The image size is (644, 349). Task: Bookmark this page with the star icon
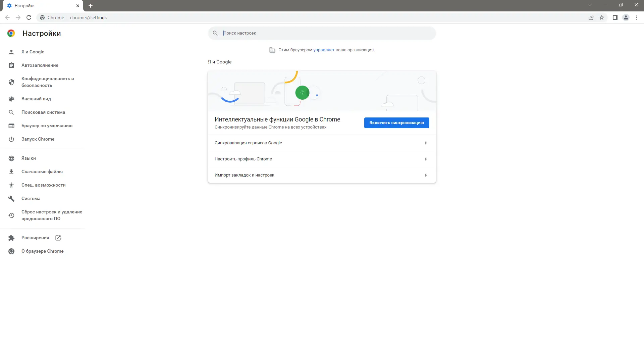pos(602,17)
